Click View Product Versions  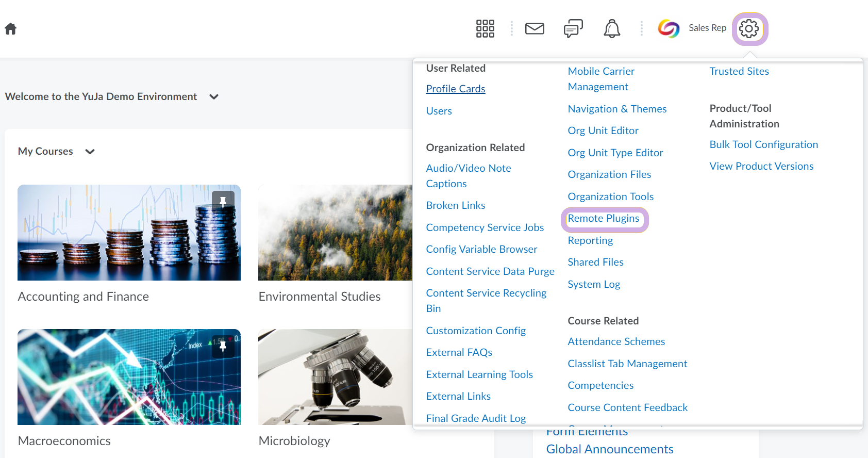tap(761, 166)
